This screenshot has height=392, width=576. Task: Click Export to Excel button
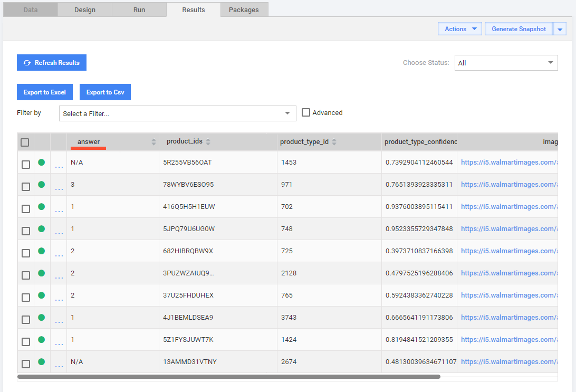45,92
